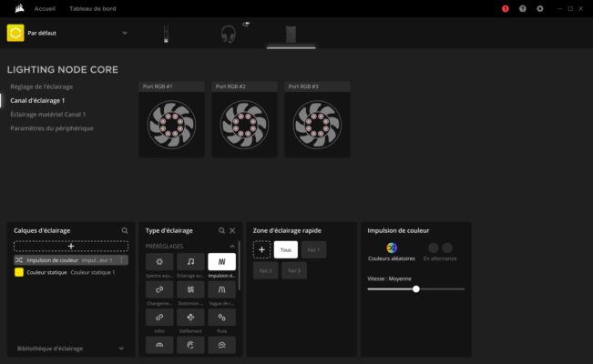
Task: Open Tableau de bord tab
Action: tap(93, 9)
